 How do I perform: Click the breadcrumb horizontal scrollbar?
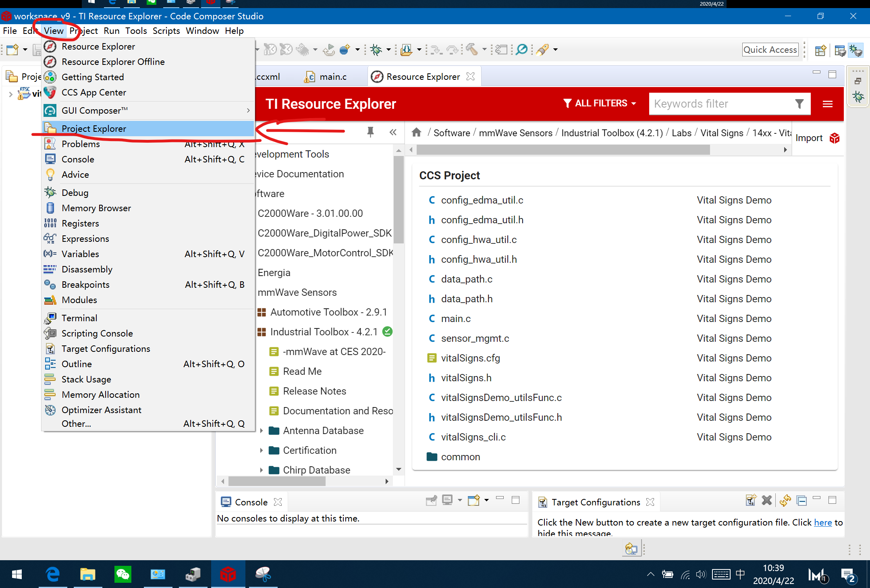563,150
